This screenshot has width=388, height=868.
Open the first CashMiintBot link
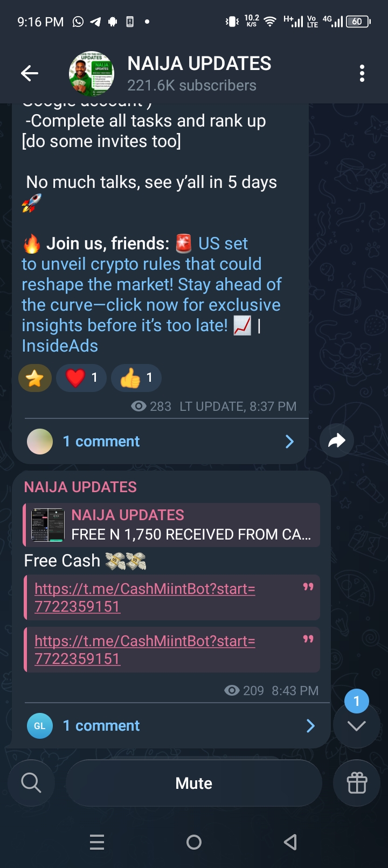[x=145, y=598]
